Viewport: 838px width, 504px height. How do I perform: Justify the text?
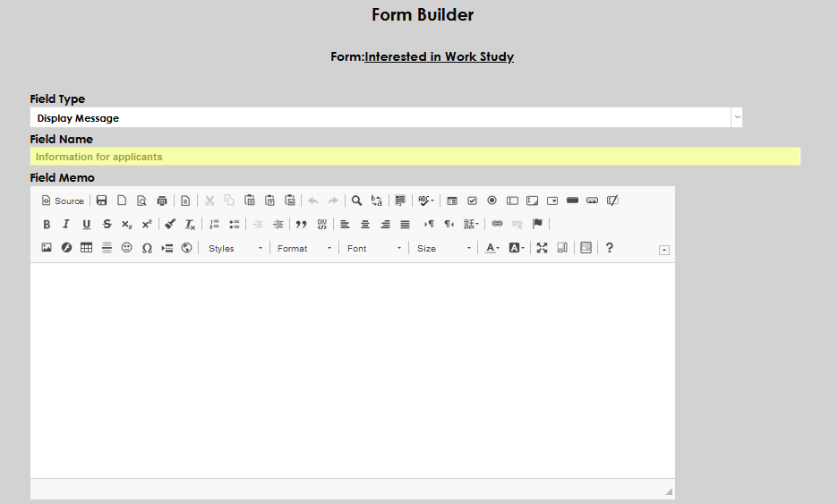pos(405,225)
